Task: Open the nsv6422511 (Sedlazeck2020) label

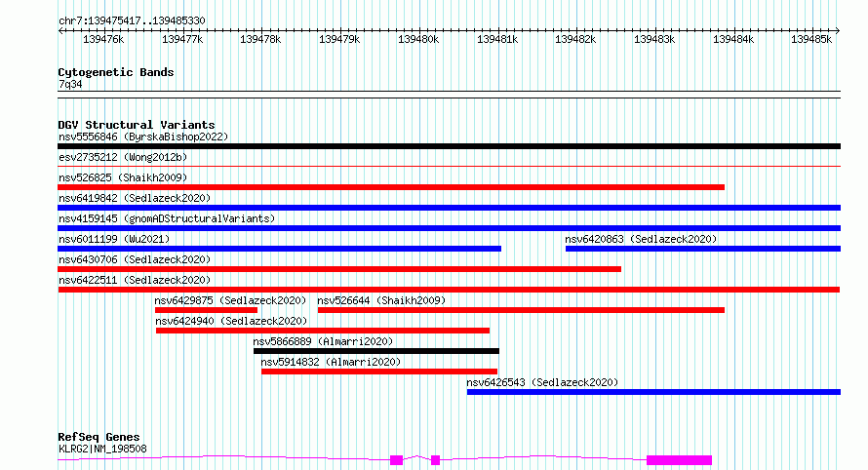Action: (135, 280)
